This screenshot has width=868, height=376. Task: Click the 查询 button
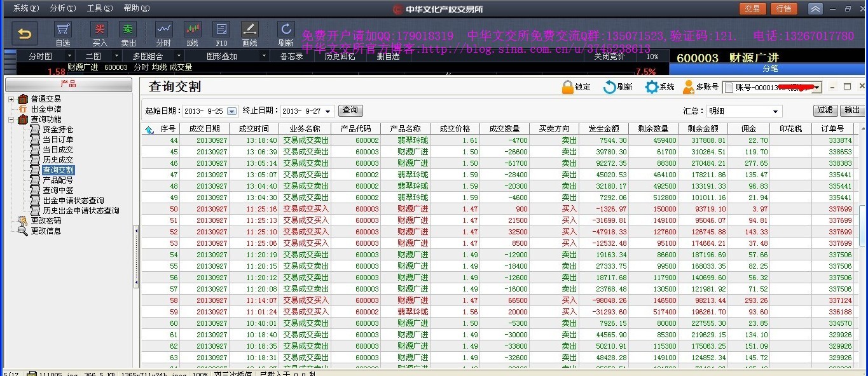click(350, 111)
